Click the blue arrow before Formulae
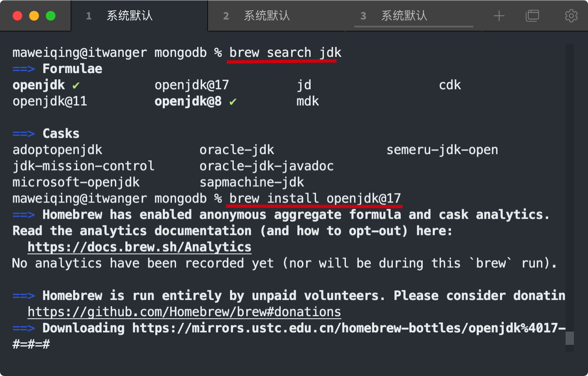 (x=24, y=69)
